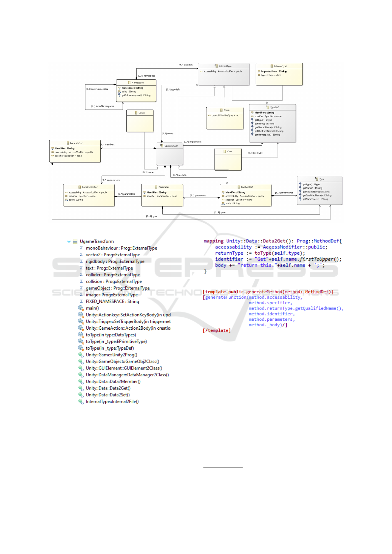Select Unity::GameObject::GameObj2Class() in the tree
392x554 pixels.
pyautogui.click(x=122, y=362)
